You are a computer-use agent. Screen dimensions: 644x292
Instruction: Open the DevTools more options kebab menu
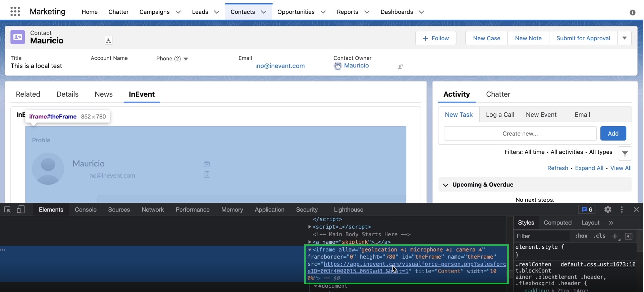[x=622, y=209]
